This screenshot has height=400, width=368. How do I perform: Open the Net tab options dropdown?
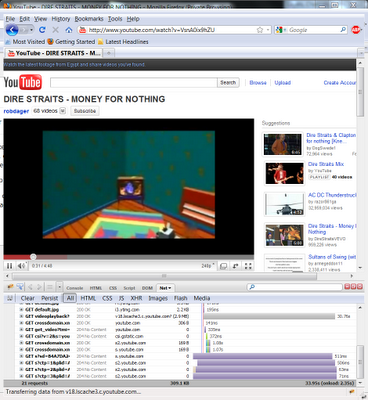point(169,288)
